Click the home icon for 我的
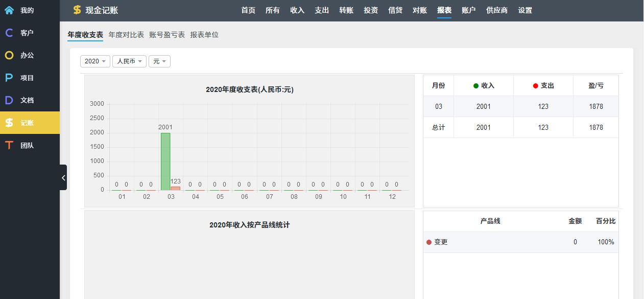The image size is (644, 299). [9, 10]
